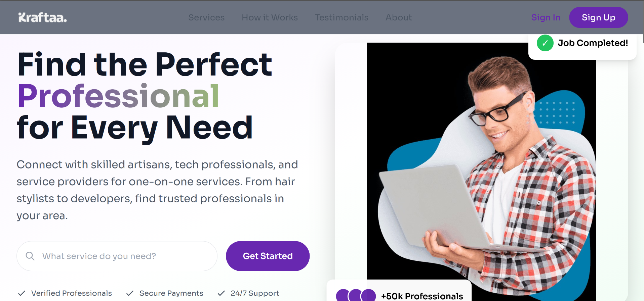Go to How it Works section
The width and height of the screenshot is (644, 301).
270,17
